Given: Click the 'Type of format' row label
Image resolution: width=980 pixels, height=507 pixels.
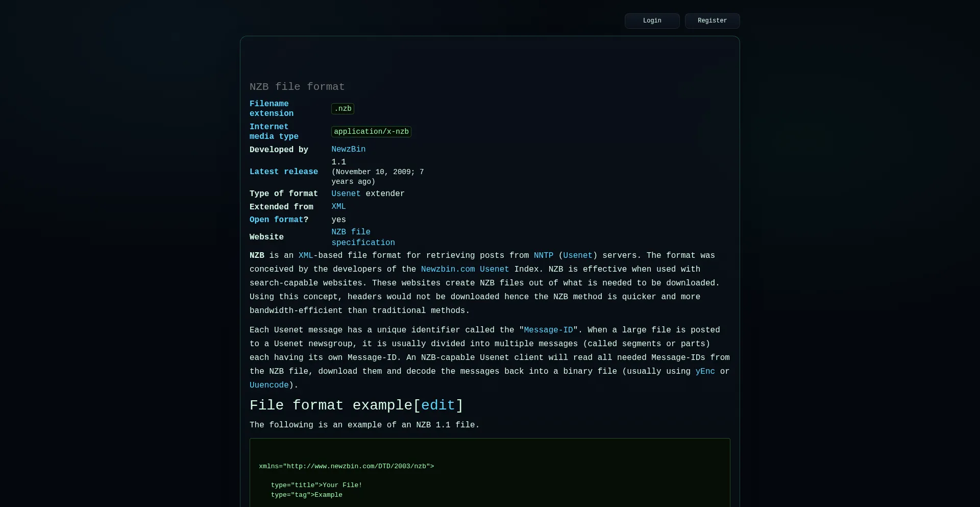Looking at the screenshot, I should click(x=284, y=194).
